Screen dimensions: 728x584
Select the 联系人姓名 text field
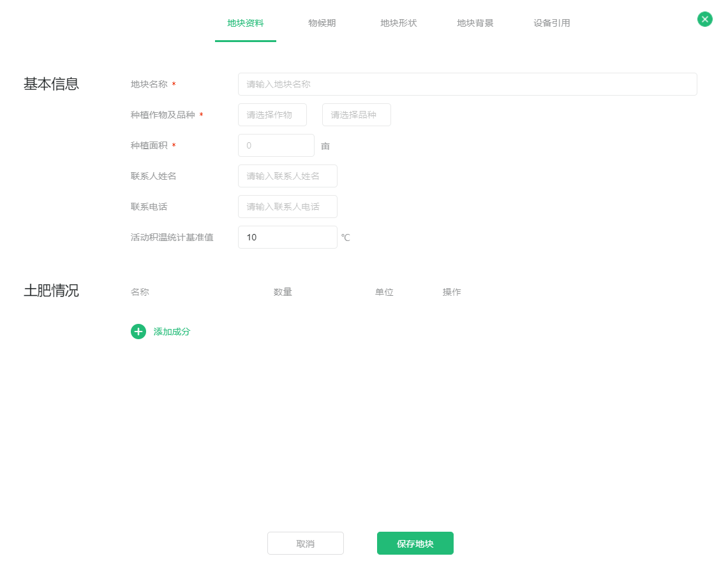287,176
